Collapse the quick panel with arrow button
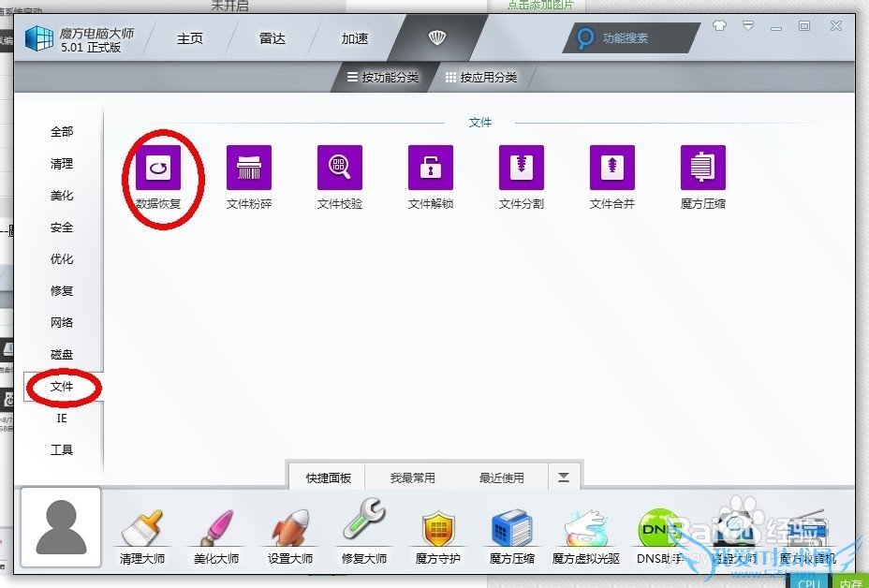869x588 pixels. pos(564,478)
